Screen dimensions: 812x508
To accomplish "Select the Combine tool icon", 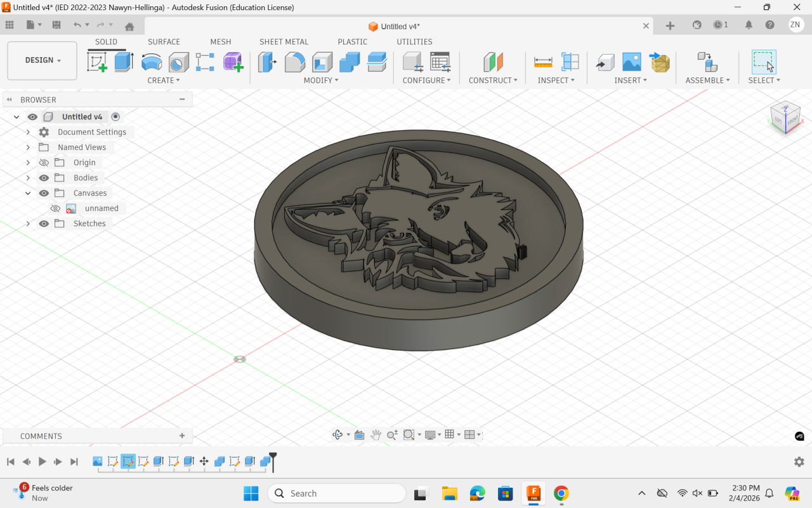I will pyautogui.click(x=350, y=62).
